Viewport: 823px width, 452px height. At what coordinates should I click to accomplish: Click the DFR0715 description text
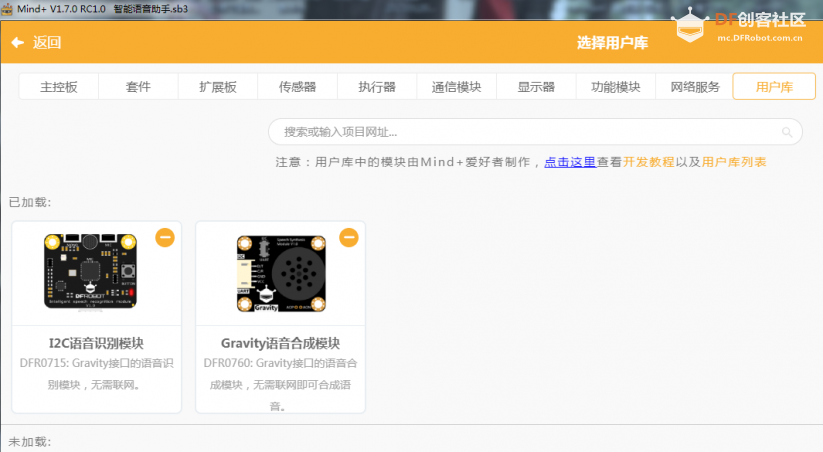[x=97, y=374]
